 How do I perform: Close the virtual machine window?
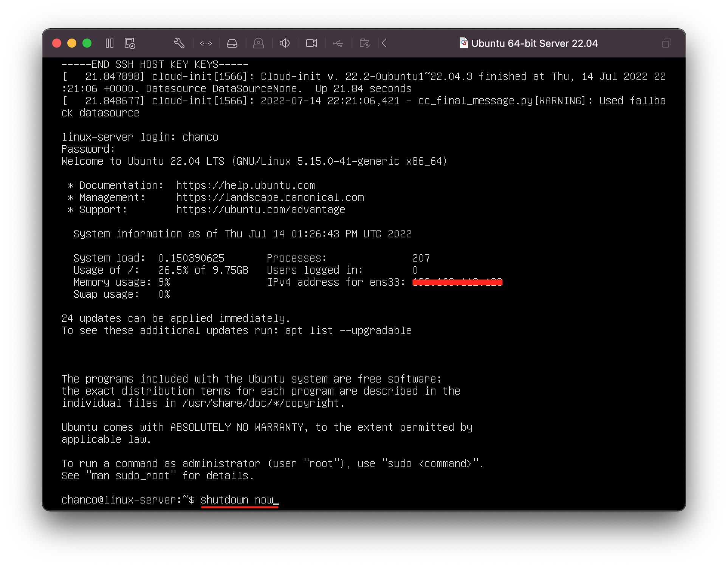57,43
